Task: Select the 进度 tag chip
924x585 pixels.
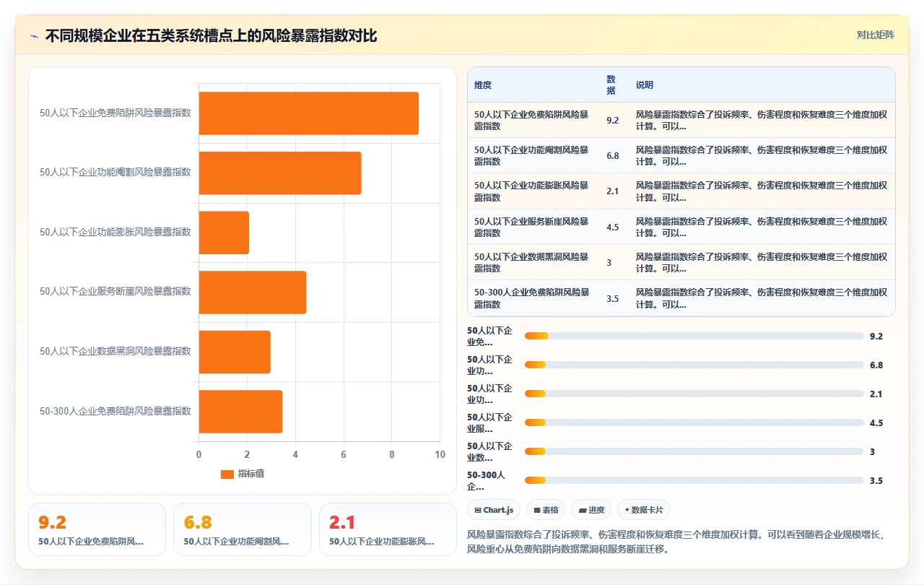Action: coord(591,510)
